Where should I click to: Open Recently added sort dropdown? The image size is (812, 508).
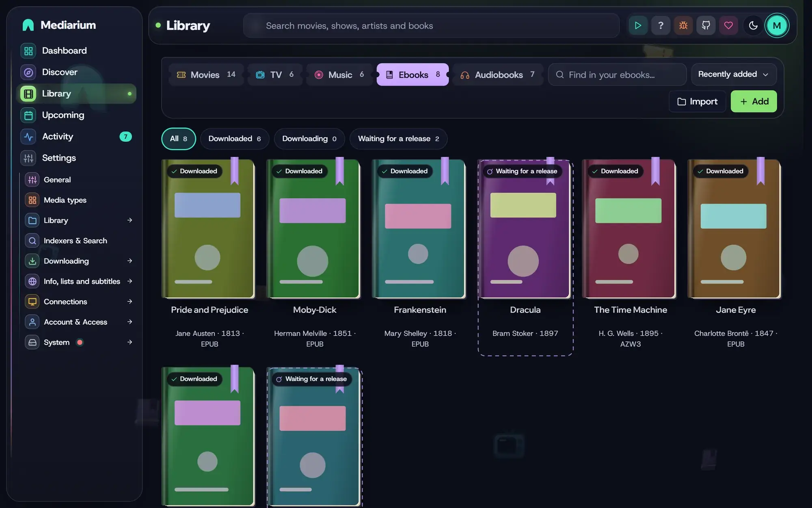[734, 74]
